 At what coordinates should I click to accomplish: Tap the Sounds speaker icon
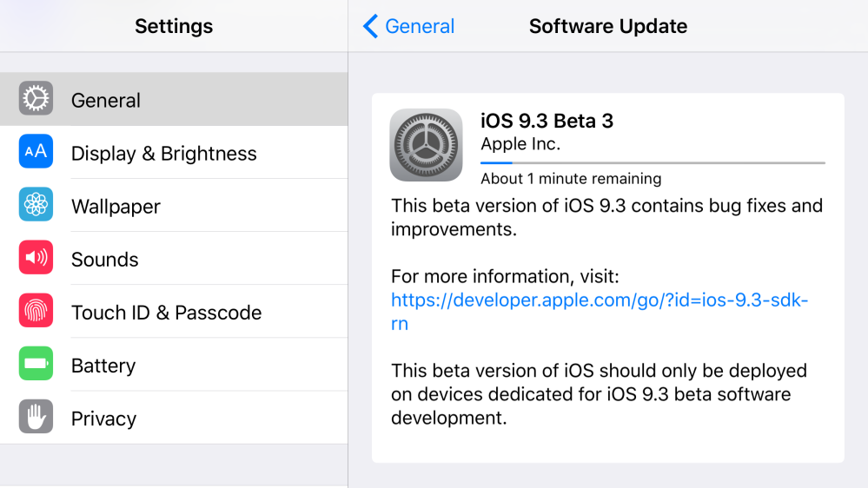[x=36, y=259]
